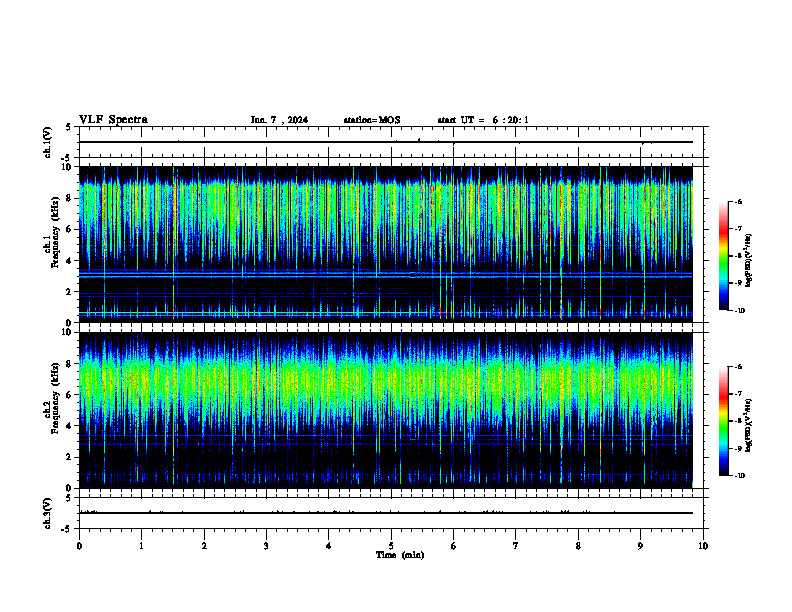792x612 pixels.
Task: Click time axis tick label "4"
Action: [329, 546]
